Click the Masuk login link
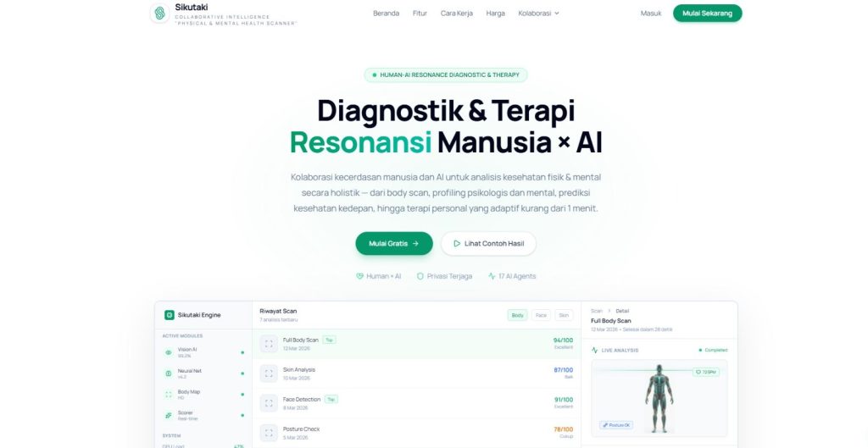 651,14
